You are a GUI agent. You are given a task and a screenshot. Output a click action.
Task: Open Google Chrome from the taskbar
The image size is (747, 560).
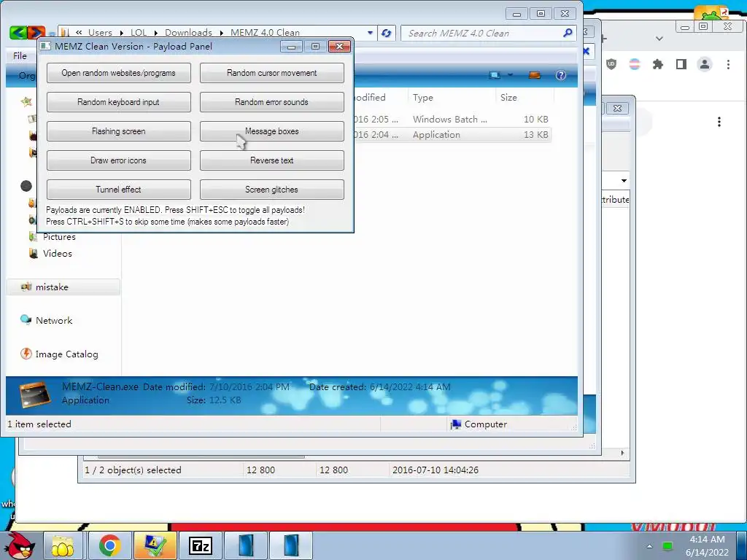point(109,545)
